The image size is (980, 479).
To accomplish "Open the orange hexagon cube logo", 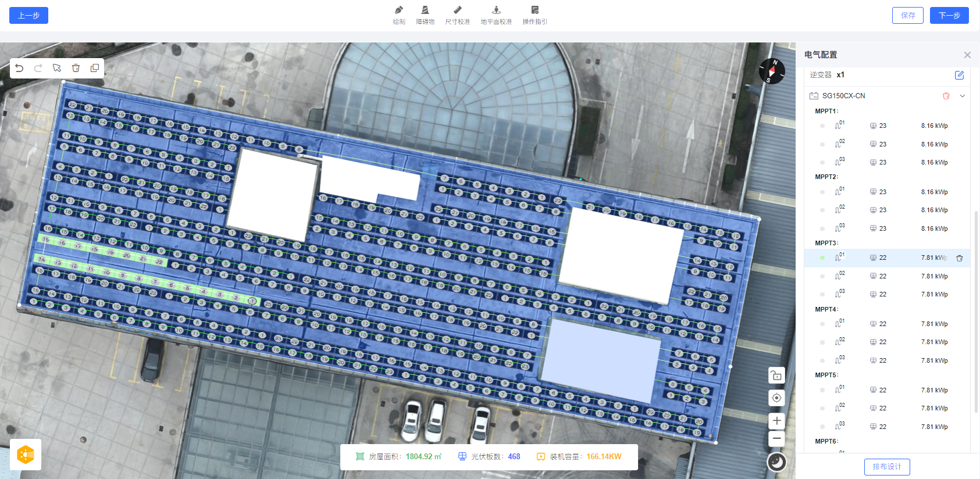I will click(26, 455).
